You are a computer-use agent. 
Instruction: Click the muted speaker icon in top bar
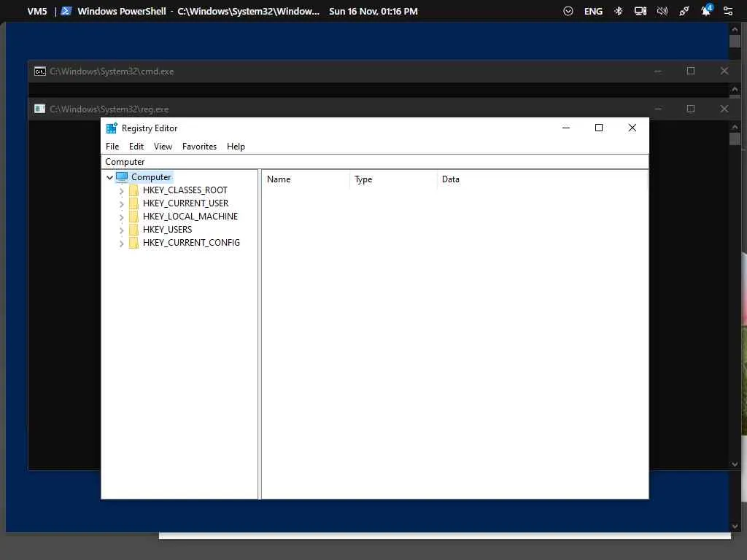point(662,11)
